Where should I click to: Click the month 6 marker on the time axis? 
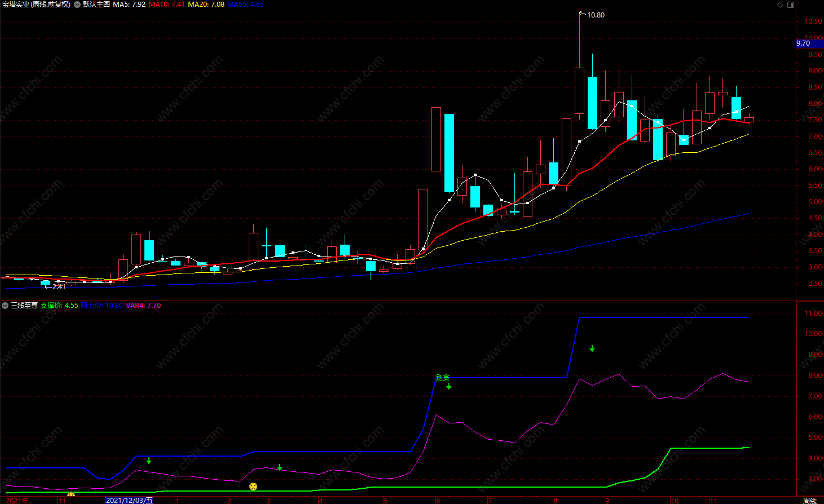point(438,501)
